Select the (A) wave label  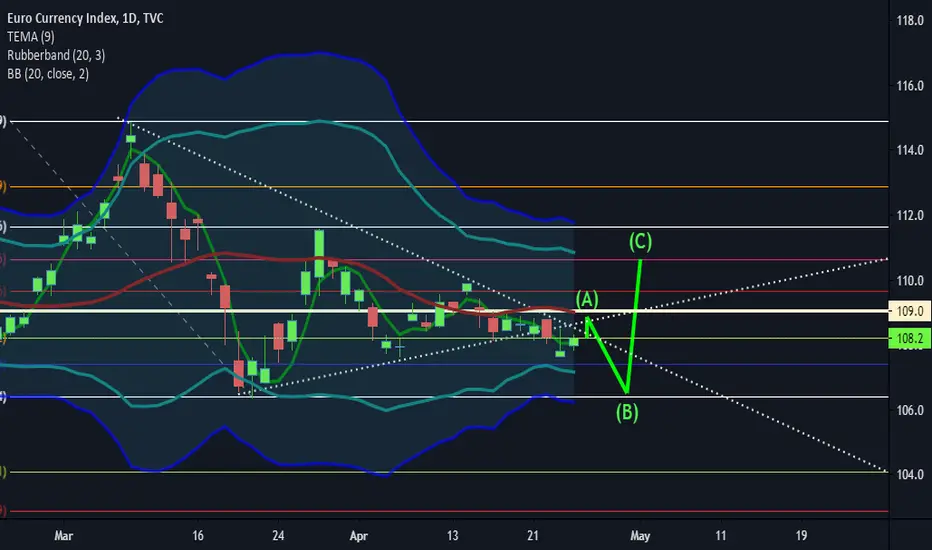(587, 299)
